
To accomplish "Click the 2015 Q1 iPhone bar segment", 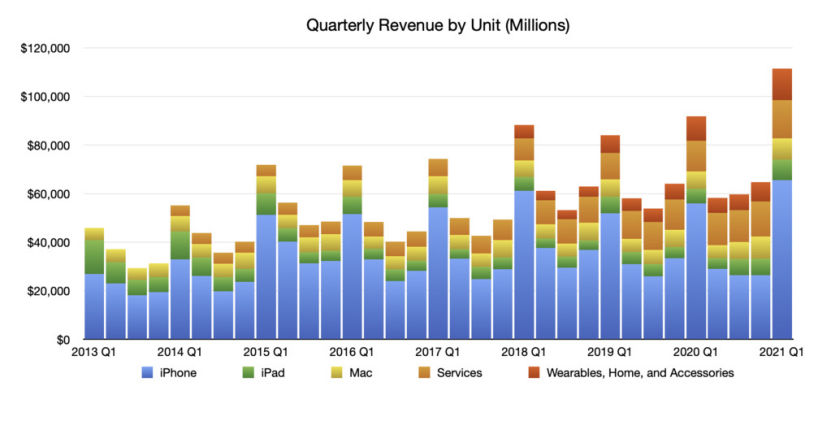I will click(266, 277).
